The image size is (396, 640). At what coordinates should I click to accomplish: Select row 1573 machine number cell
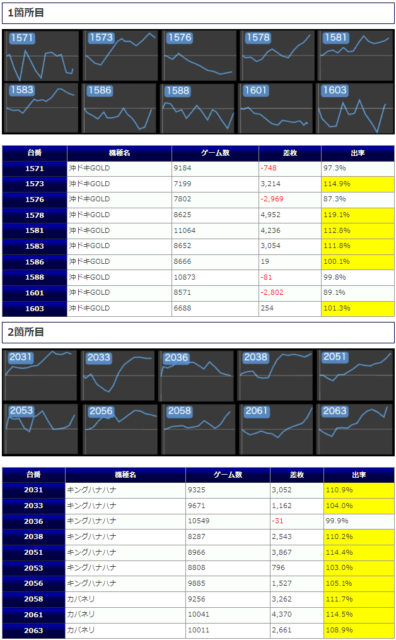(35, 184)
